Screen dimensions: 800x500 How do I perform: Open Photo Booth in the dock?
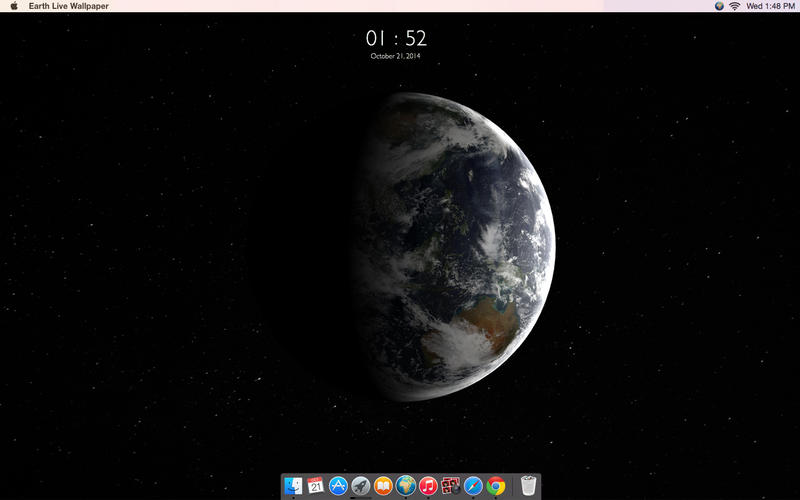tap(450, 486)
